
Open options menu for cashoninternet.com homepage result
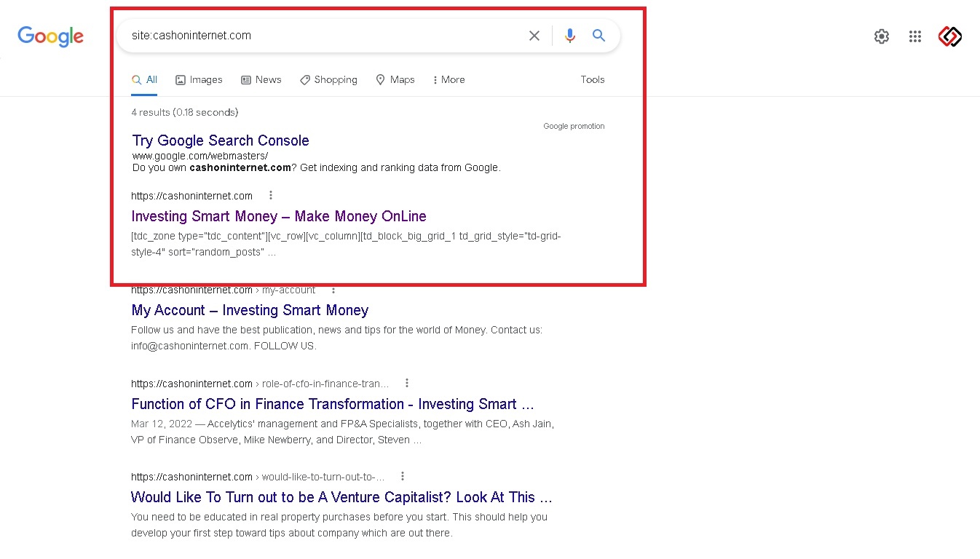tap(271, 195)
